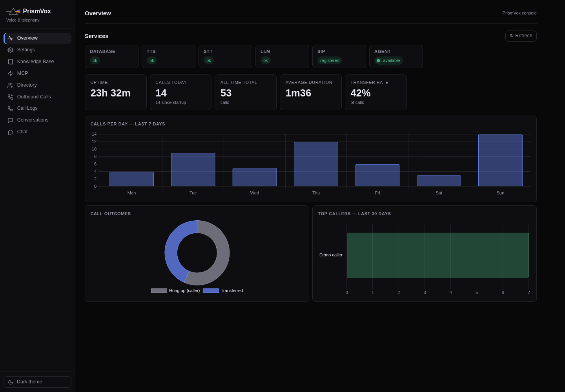Navigate to Directory
This screenshot has width=565, height=392.
coord(37,85)
